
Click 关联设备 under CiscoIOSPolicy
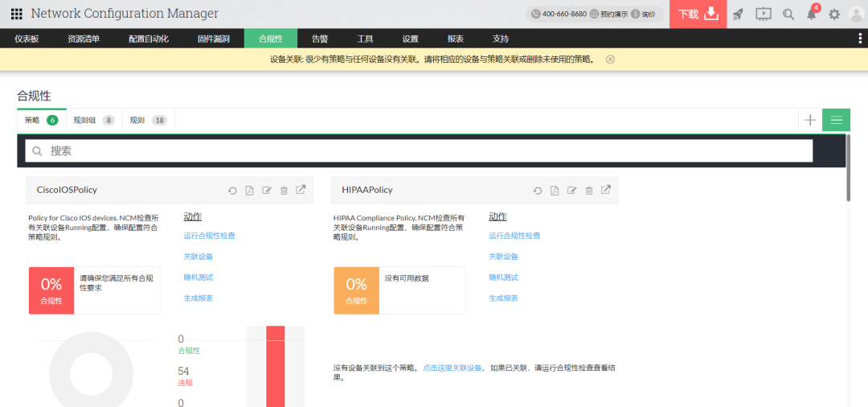coord(199,257)
